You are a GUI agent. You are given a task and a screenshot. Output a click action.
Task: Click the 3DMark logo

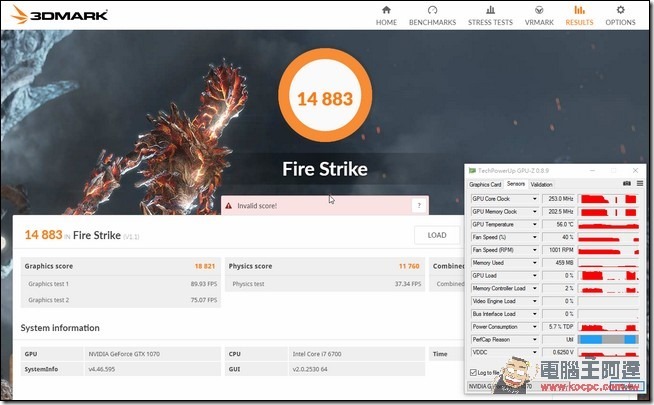[x=57, y=15]
